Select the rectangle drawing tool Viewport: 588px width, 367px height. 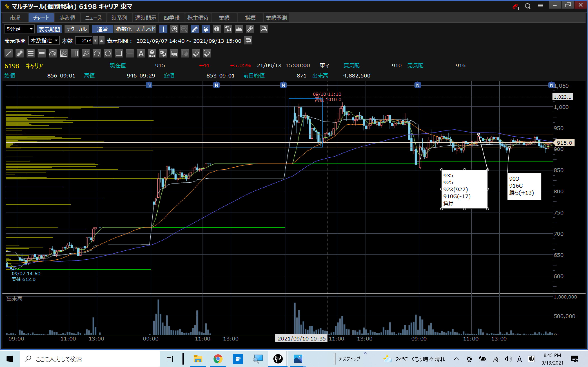tap(119, 53)
